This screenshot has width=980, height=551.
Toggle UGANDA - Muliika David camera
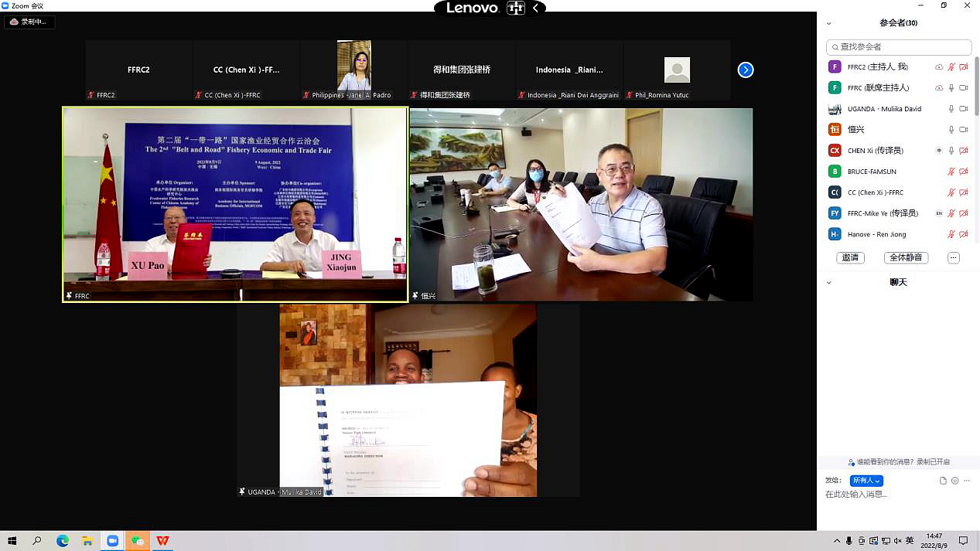[964, 109]
